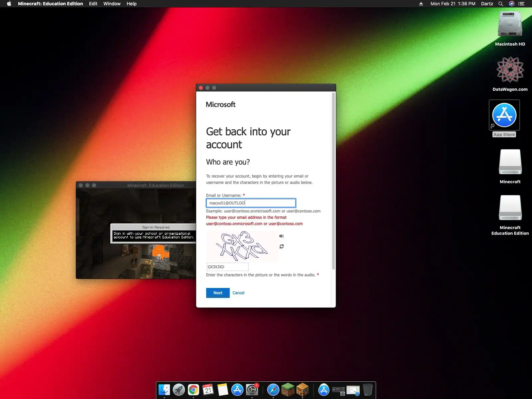This screenshot has height=399, width=532.
Task: Open Google Chrome from the dock
Action: pyautogui.click(x=194, y=390)
